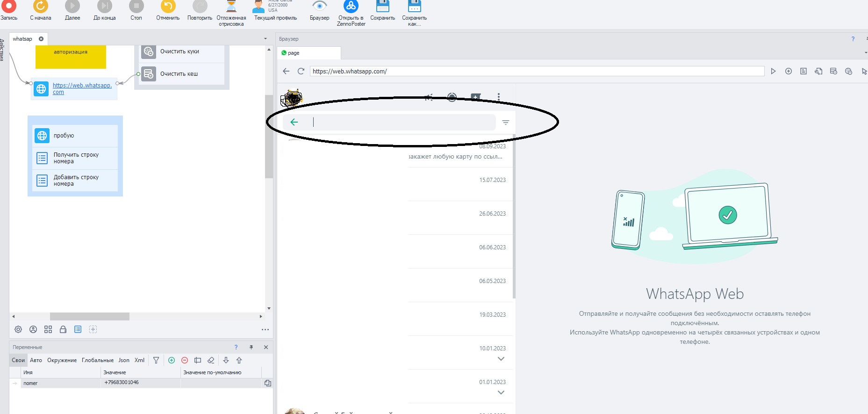This screenshot has height=414, width=868.
Task: Switch to the Xml variables tab
Action: coord(139,360)
